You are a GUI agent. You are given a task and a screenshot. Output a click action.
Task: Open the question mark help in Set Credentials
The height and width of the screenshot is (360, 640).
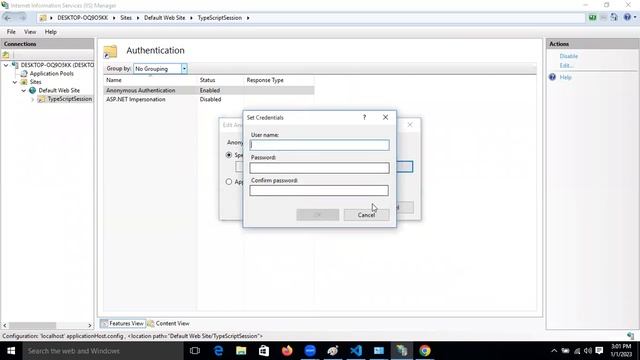[364, 117]
